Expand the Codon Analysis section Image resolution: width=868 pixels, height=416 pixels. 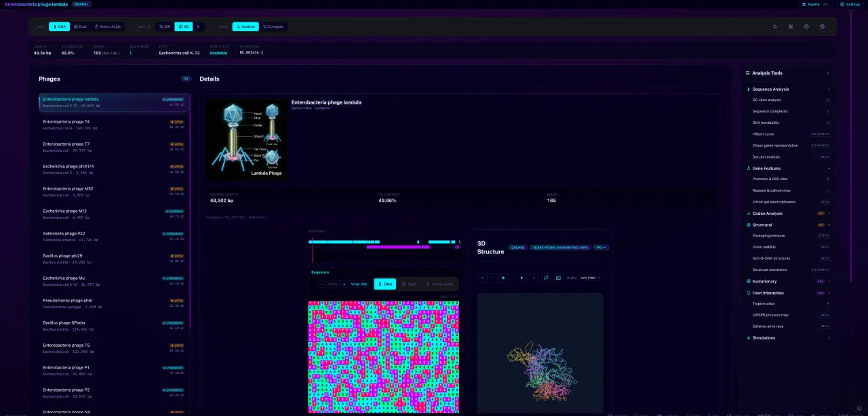788,213
